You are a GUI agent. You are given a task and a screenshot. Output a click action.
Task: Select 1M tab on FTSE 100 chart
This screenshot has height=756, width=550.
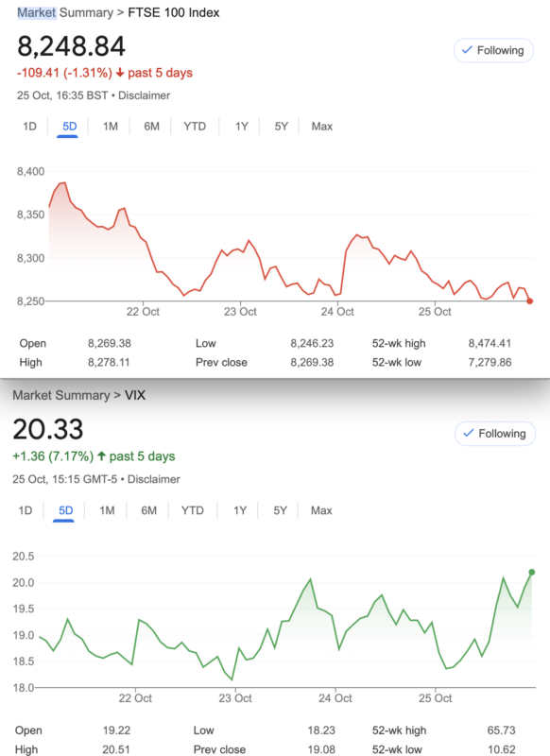coord(110,127)
